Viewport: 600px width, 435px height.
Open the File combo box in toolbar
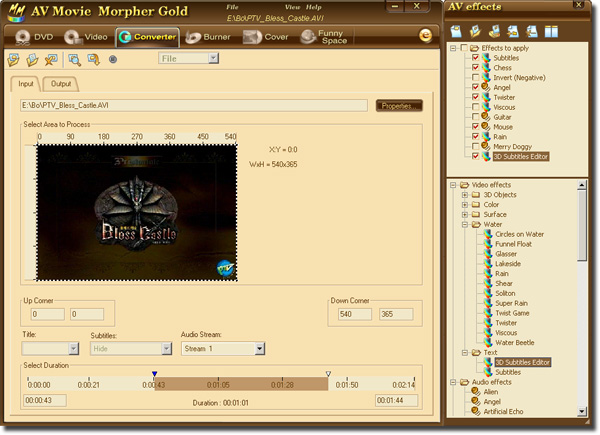189,58
